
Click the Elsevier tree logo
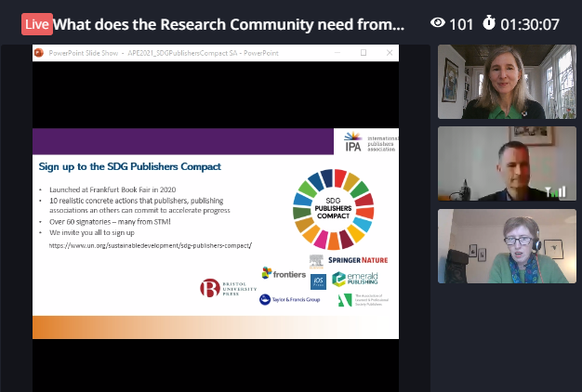[316, 261]
